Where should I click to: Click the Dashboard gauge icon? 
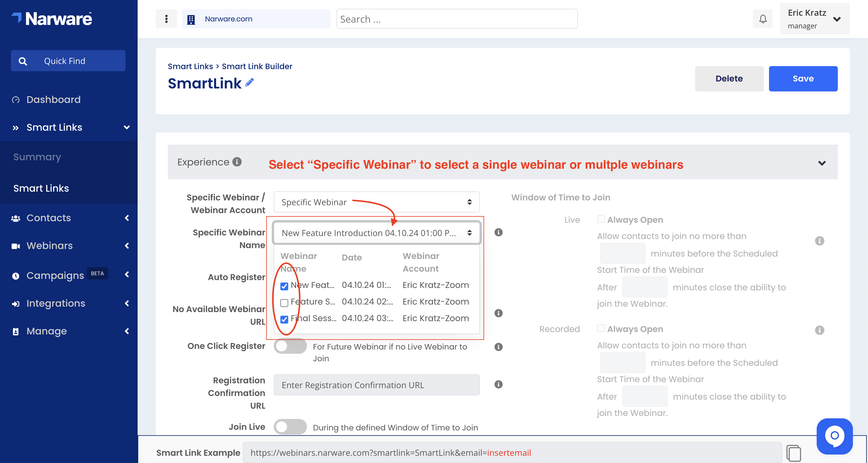click(15, 100)
